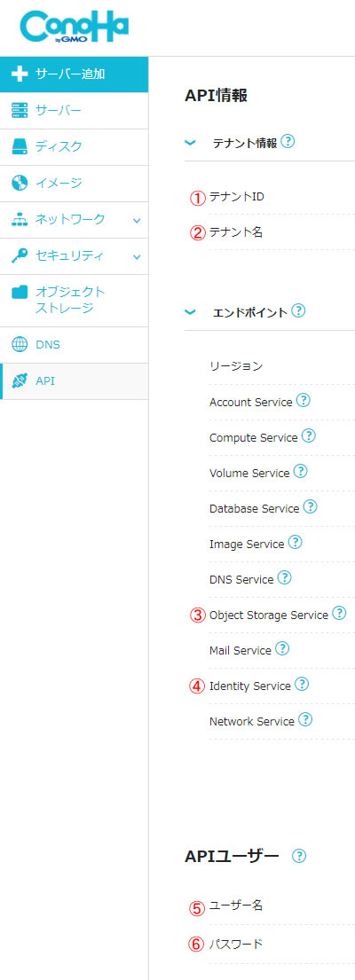Open help icon for Account Service
The image size is (355, 980).
tap(304, 401)
